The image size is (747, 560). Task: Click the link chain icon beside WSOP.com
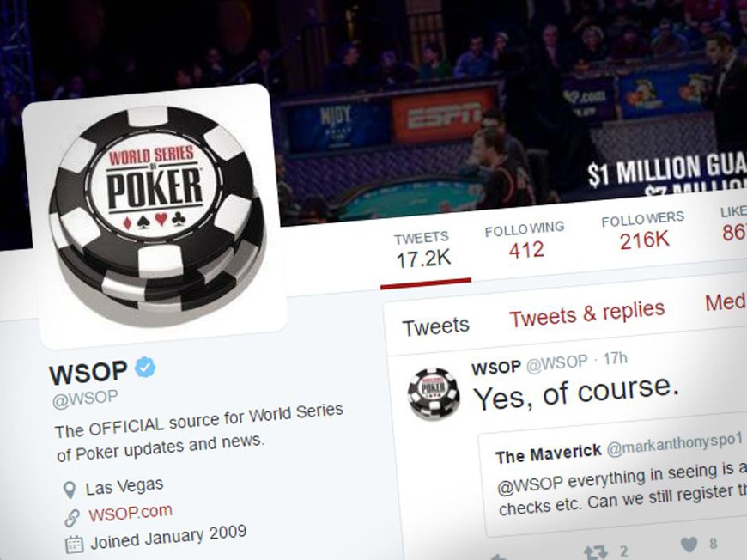tap(71, 518)
